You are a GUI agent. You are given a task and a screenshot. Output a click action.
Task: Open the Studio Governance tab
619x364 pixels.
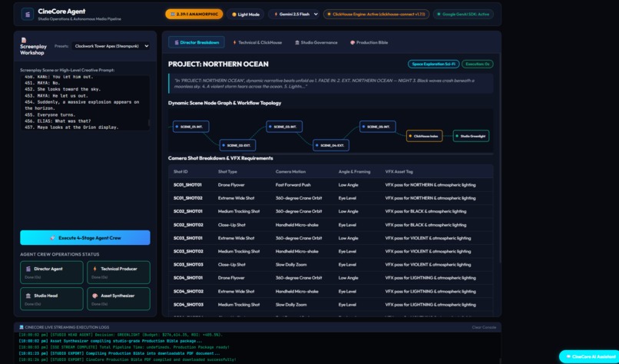tap(316, 42)
